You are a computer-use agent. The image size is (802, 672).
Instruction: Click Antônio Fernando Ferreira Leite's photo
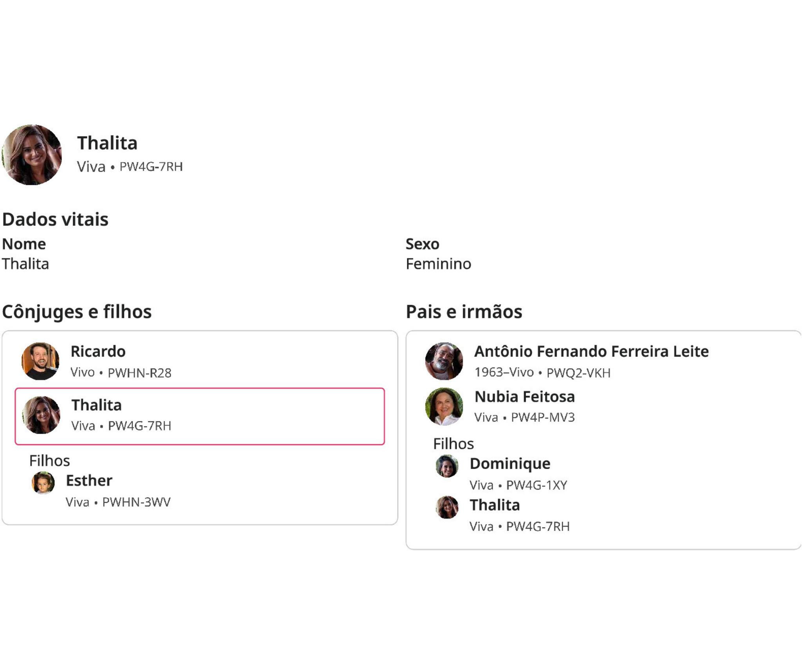[444, 361]
